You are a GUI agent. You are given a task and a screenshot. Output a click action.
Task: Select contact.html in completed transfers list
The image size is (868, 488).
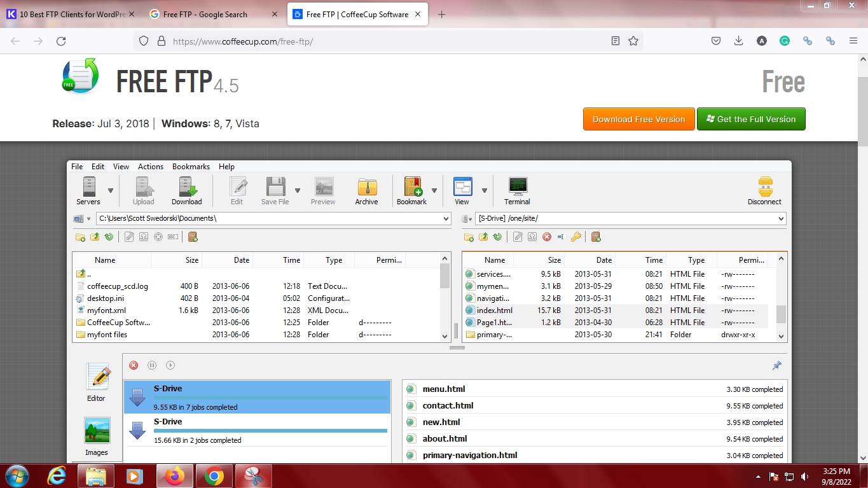coord(448,405)
